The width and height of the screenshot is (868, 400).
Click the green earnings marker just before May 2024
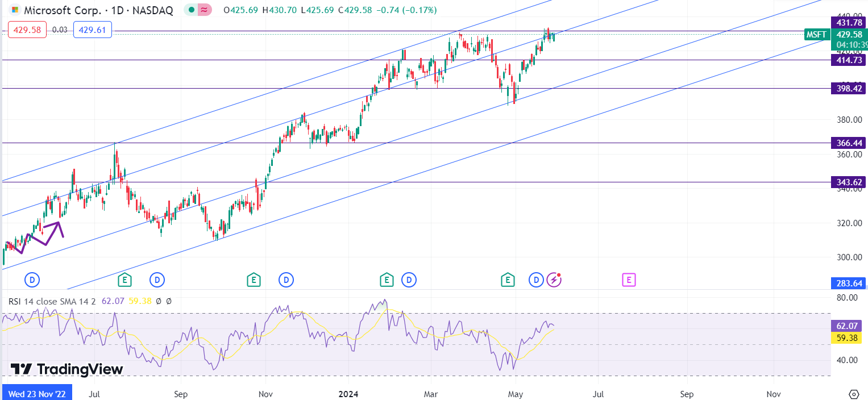click(507, 280)
